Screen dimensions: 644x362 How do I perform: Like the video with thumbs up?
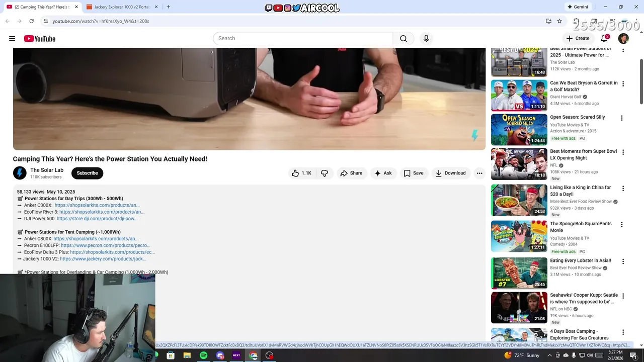(x=301, y=173)
